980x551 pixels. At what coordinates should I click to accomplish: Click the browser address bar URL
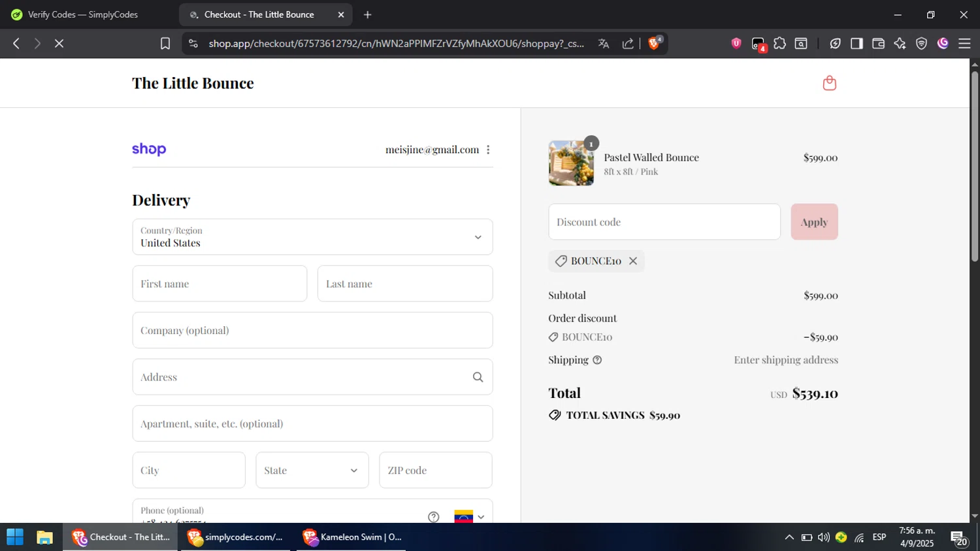(396, 43)
